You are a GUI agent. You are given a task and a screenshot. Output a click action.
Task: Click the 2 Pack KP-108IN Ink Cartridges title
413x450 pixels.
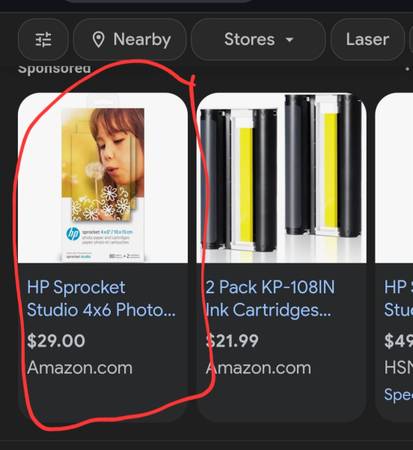(x=270, y=299)
